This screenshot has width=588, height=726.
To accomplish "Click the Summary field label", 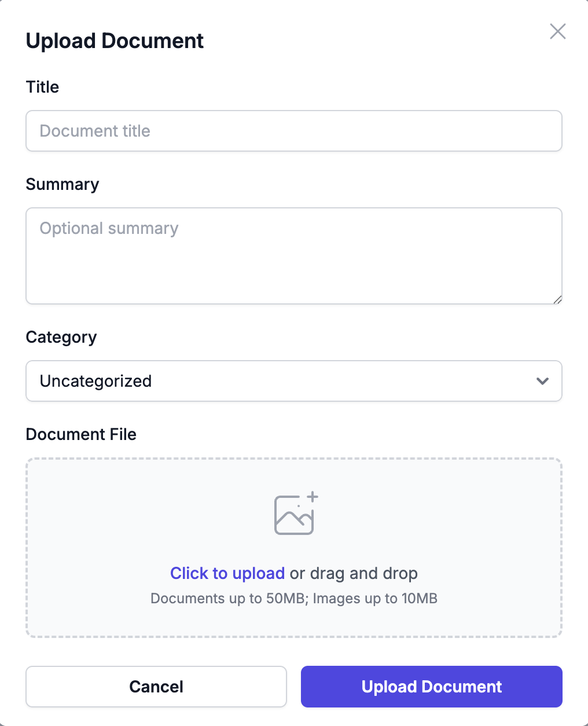I will [x=63, y=184].
